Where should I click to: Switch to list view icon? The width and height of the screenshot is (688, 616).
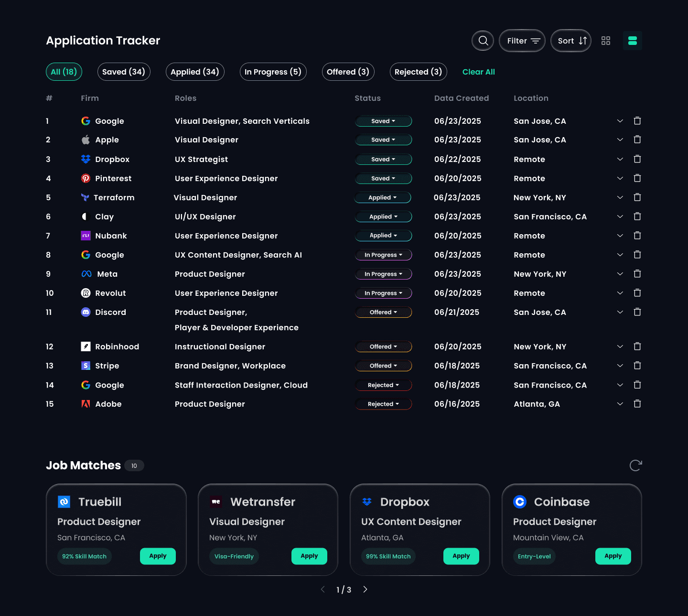tap(633, 41)
